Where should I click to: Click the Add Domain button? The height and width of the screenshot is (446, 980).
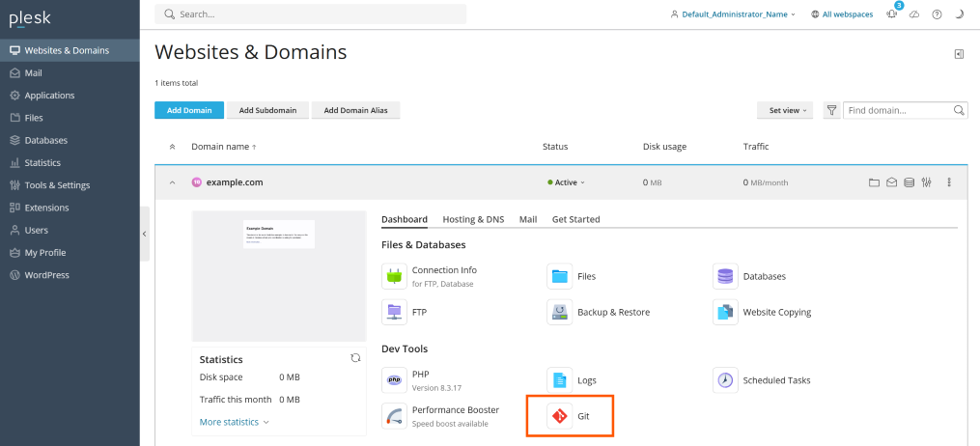[x=189, y=111]
